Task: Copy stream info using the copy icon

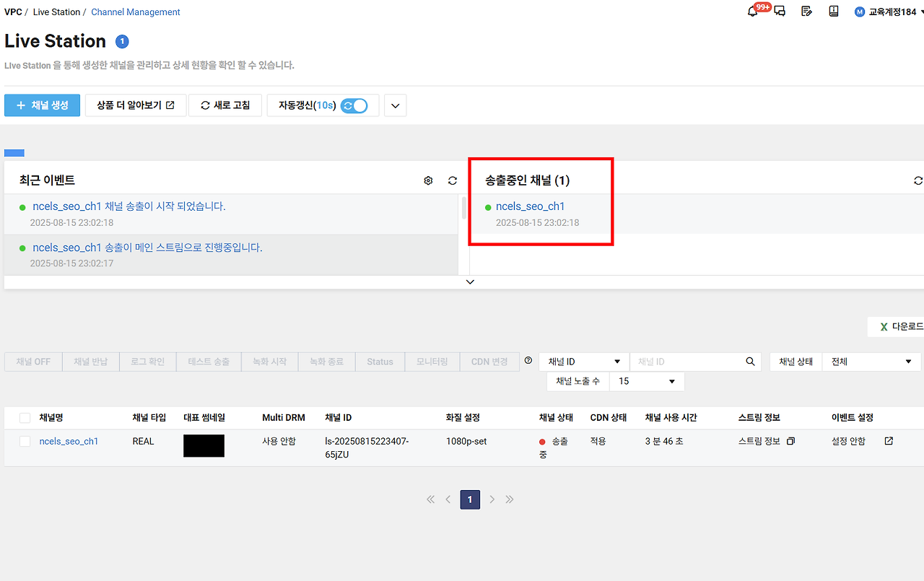Action: 790,440
